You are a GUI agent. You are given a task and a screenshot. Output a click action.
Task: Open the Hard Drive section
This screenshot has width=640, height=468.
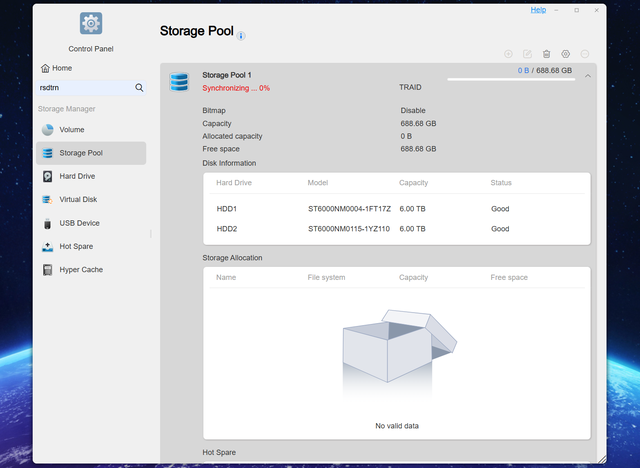91,176
